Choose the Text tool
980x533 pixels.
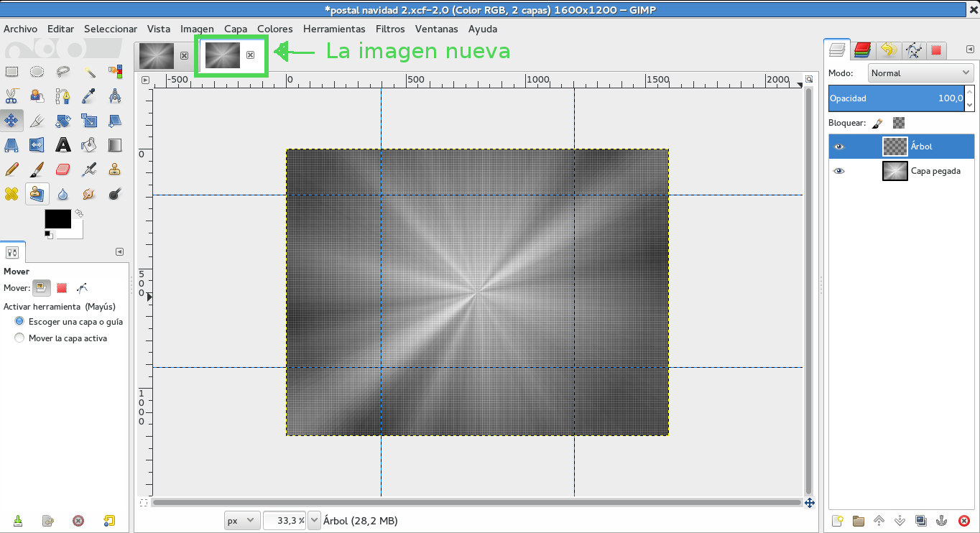63,144
